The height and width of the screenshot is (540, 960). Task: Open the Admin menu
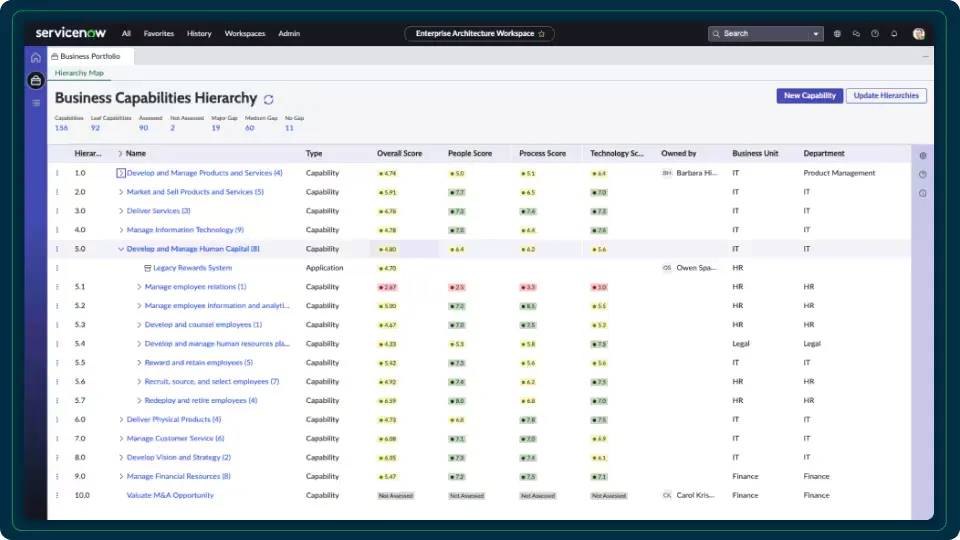click(x=289, y=34)
